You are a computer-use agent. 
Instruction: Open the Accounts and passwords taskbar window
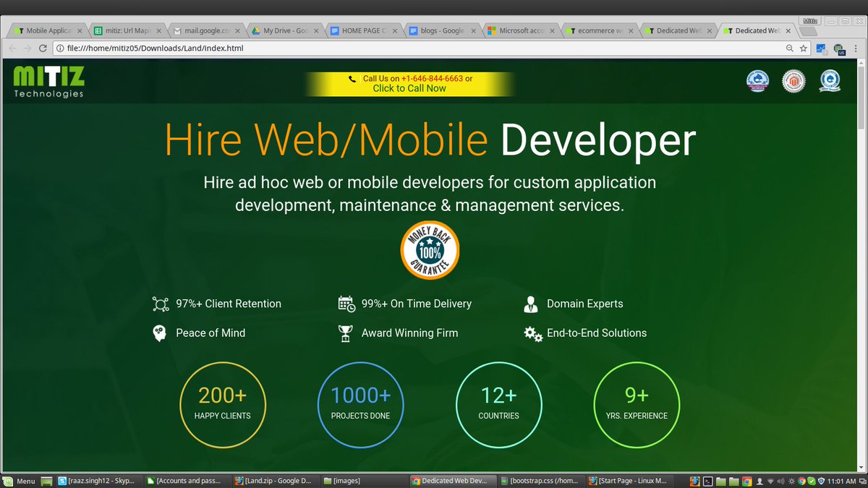pos(187,481)
